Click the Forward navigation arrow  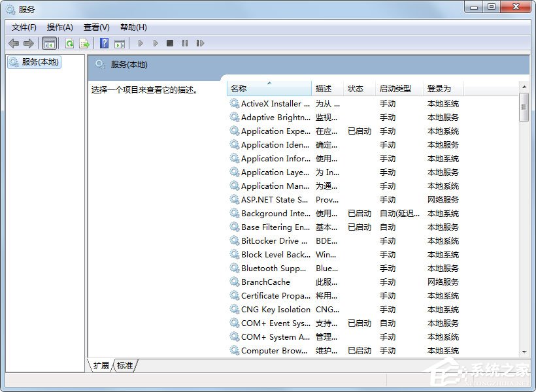[29, 43]
